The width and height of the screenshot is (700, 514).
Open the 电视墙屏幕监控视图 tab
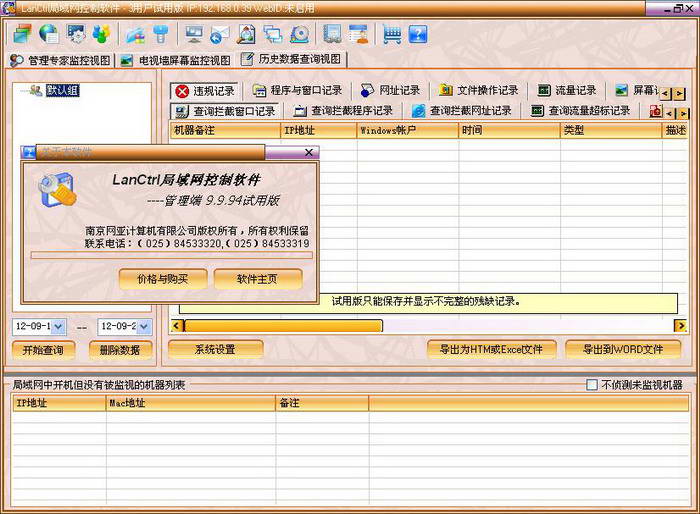(x=176, y=60)
